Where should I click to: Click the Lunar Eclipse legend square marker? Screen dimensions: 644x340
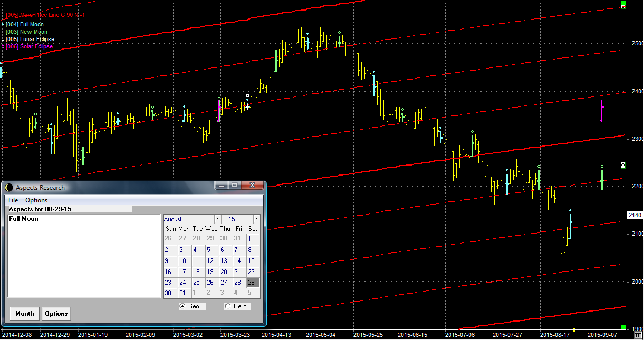pos(3,39)
